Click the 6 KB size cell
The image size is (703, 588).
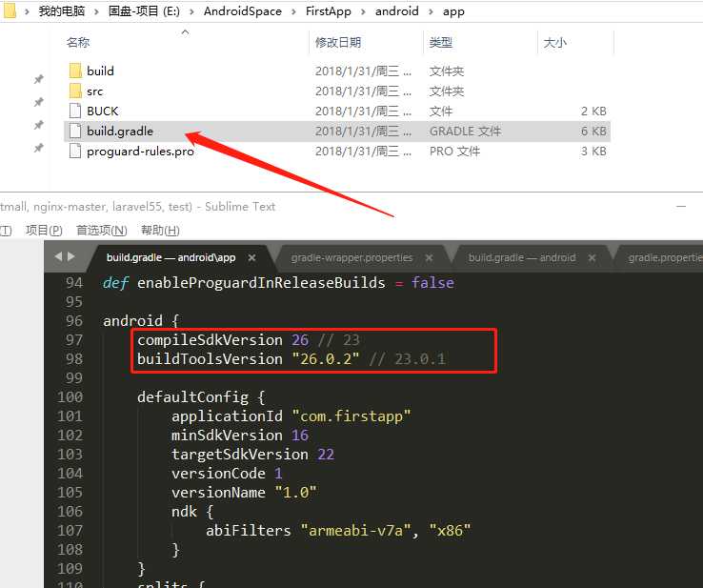tap(593, 131)
